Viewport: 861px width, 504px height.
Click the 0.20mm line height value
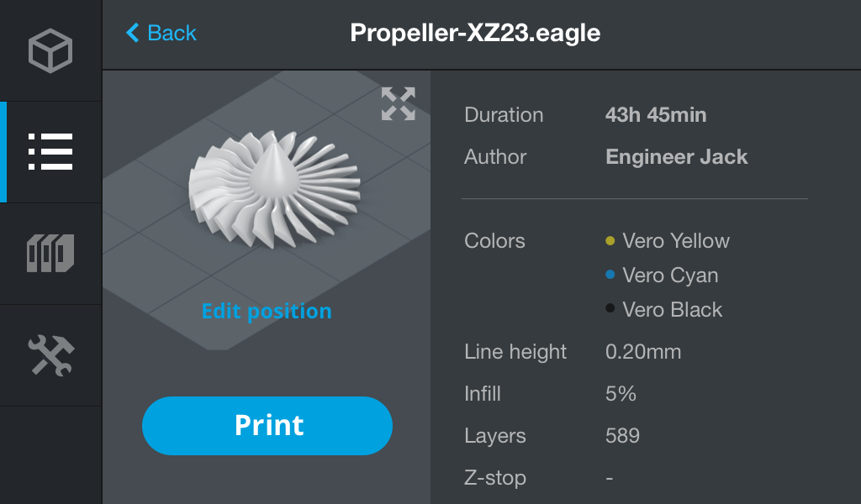tap(643, 351)
